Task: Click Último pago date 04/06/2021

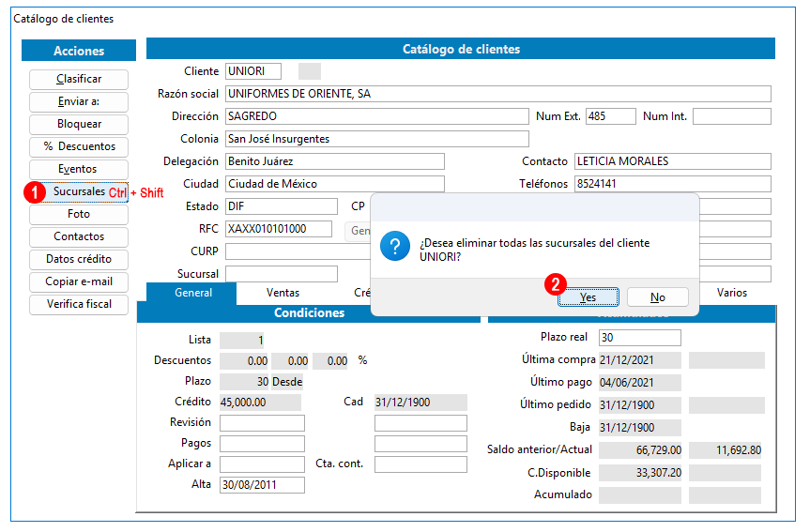Action: (640, 383)
